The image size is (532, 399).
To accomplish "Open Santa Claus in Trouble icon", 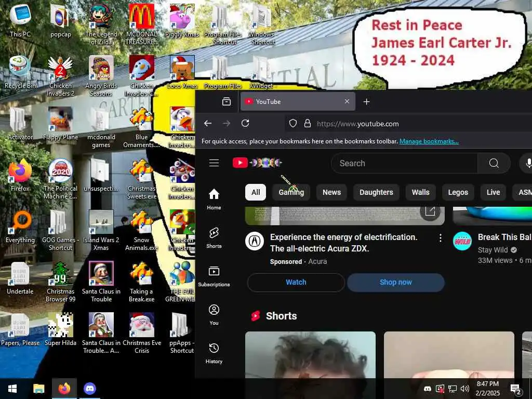I will click(x=101, y=282).
